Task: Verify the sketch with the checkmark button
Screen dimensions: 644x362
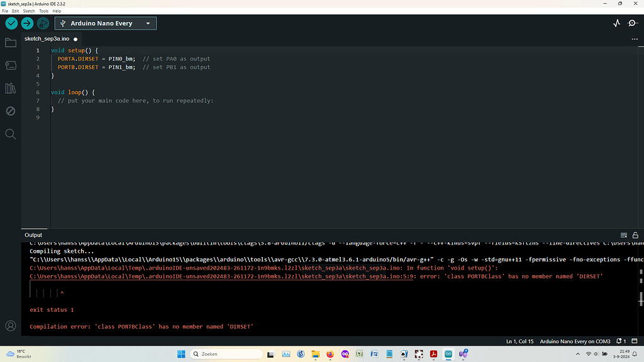Action: click(11, 23)
